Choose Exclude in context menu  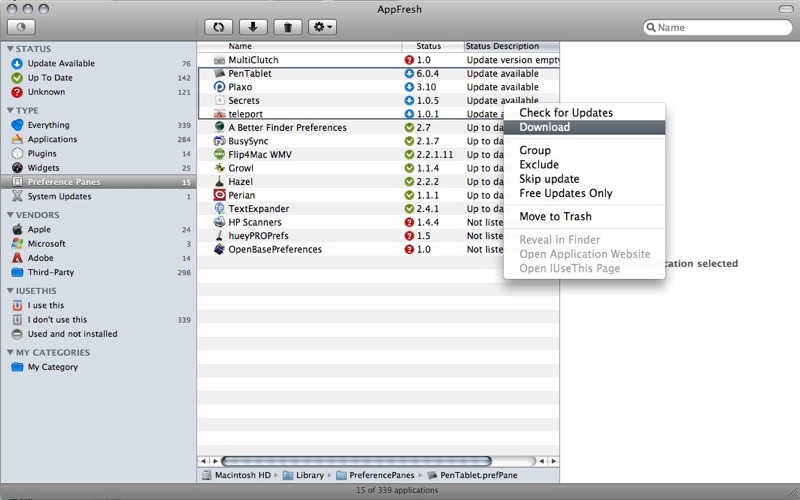point(584,165)
